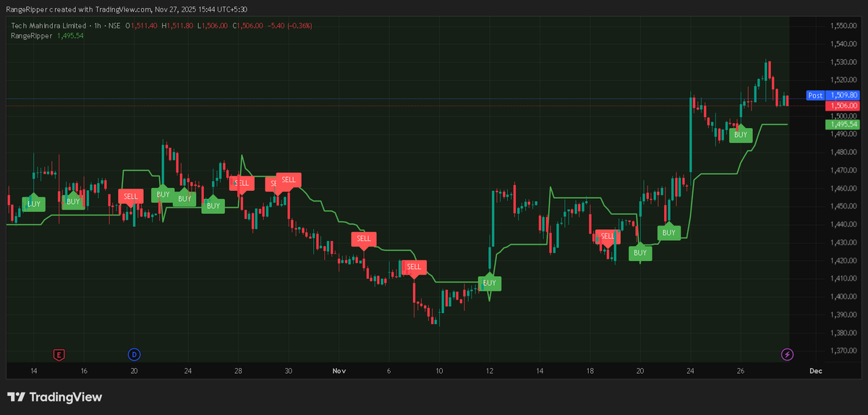
Task: Click the TradingView logo
Action: (54, 397)
